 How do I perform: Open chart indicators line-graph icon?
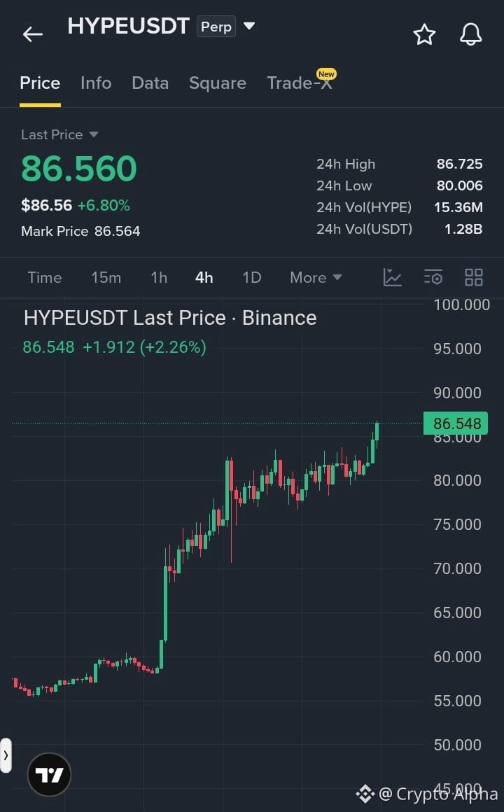tap(392, 278)
